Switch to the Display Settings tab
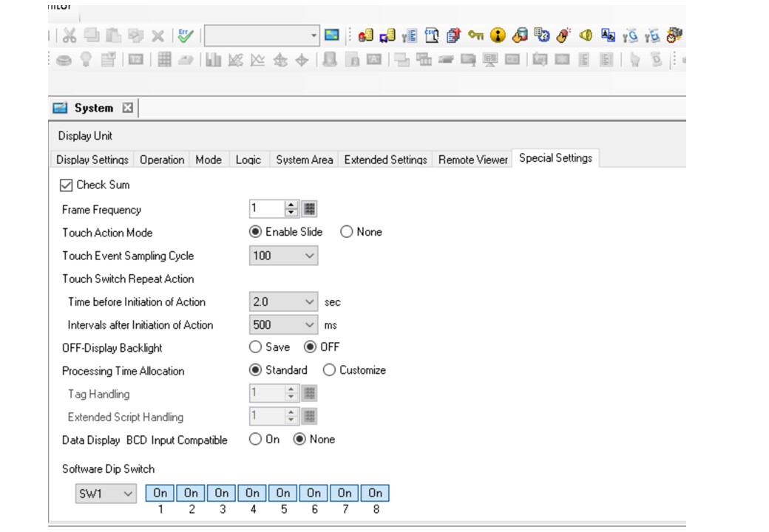The width and height of the screenshot is (769, 532). tap(92, 160)
